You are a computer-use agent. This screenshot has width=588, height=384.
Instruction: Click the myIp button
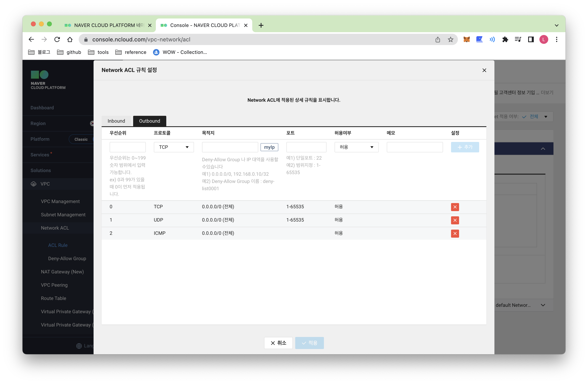tap(269, 147)
